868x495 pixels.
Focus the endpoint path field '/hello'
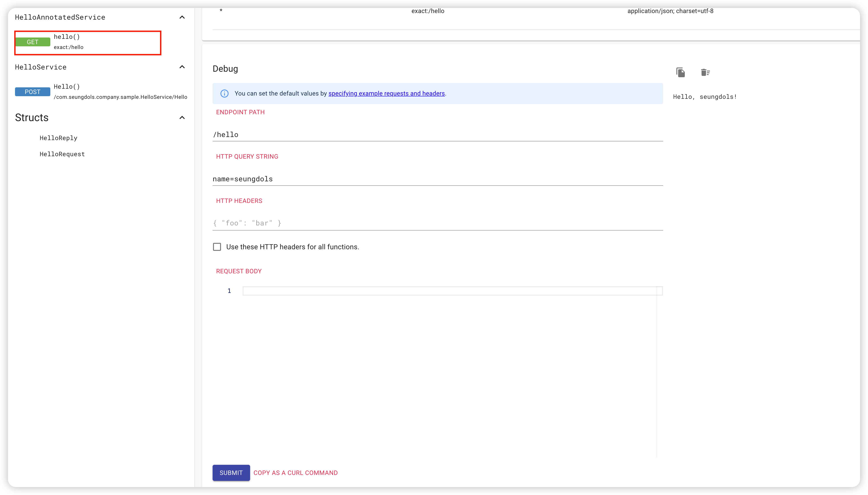coord(437,135)
